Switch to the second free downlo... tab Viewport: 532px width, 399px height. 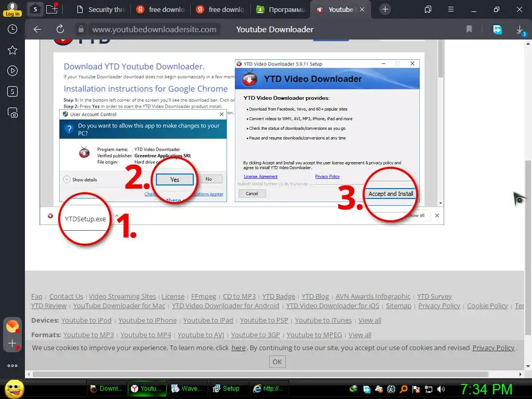click(220, 9)
